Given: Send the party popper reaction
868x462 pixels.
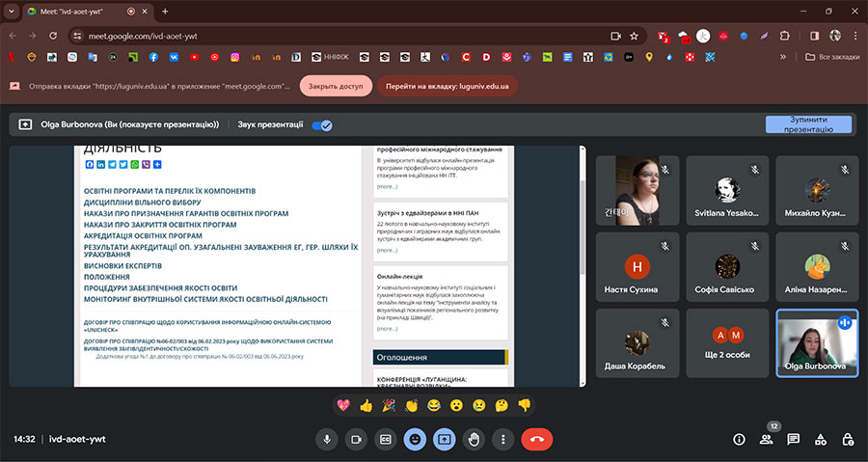Looking at the screenshot, I should click(389, 405).
